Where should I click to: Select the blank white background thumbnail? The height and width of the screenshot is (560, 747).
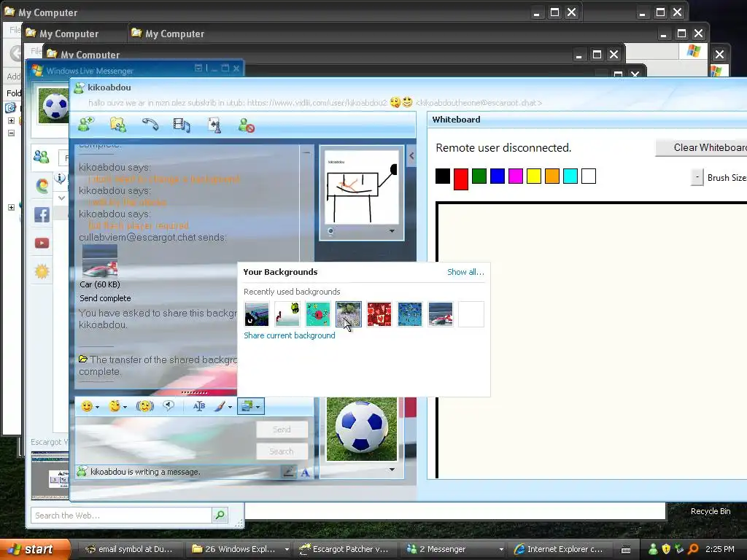471,314
